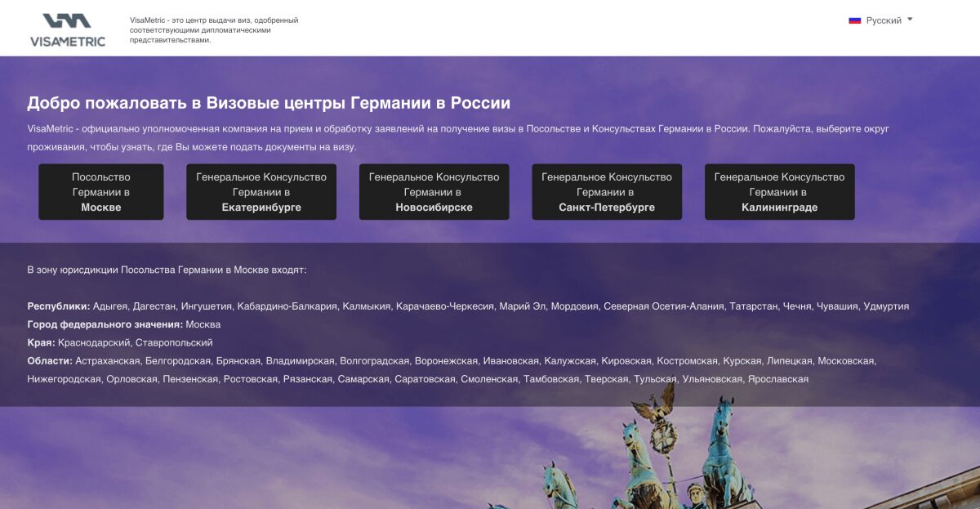
Task: Click the Russian flag icon
Action: coord(854,20)
